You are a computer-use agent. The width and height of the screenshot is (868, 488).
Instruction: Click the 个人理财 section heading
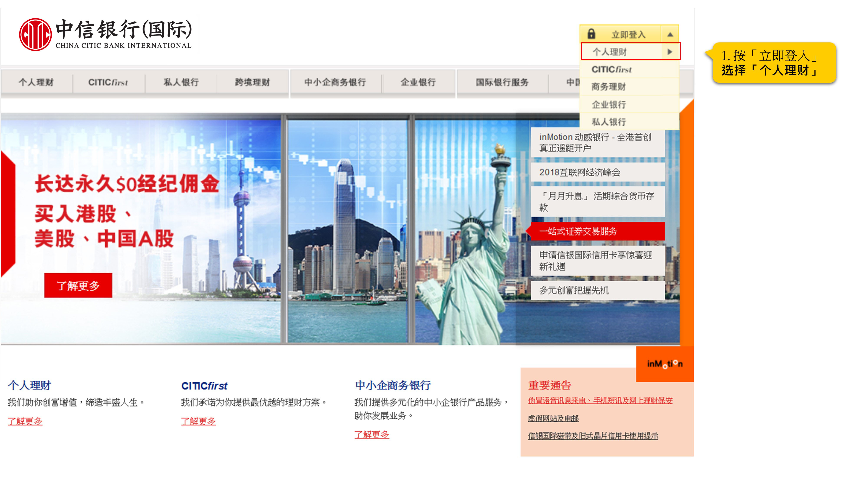pyautogui.click(x=29, y=385)
